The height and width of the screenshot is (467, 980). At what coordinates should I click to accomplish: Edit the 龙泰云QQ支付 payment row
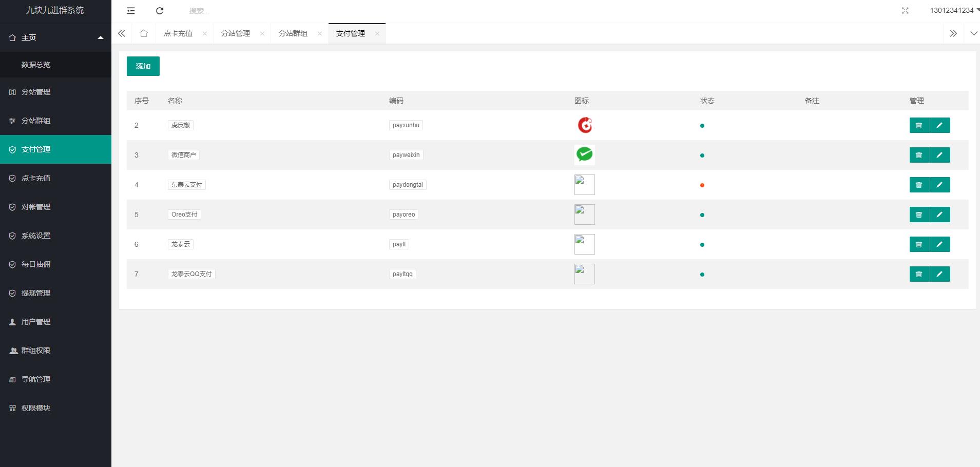(x=939, y=274)
